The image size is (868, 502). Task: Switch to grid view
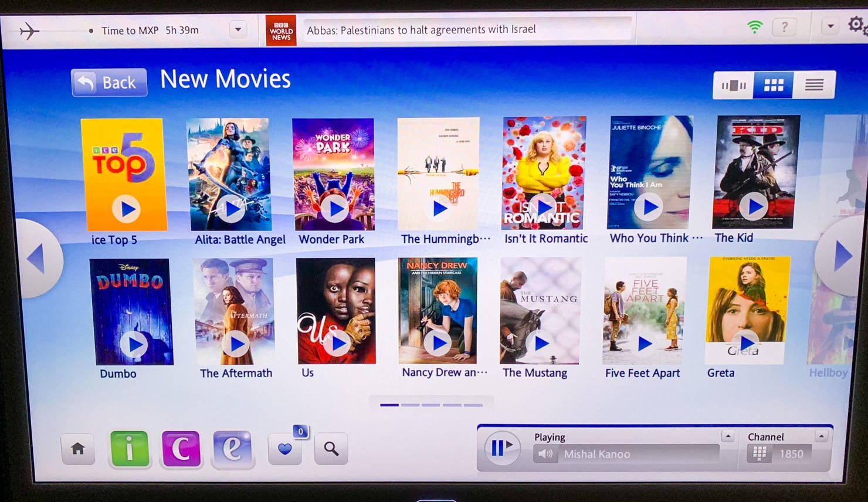tap(773, 86)
